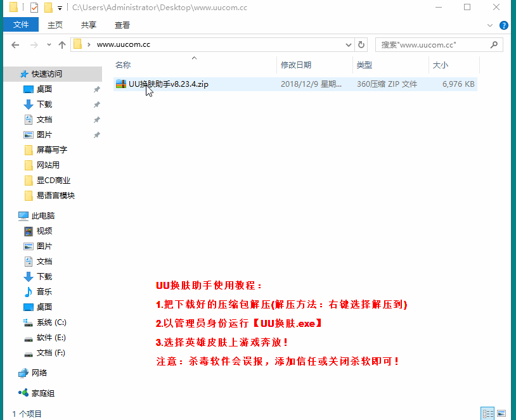This screenshot has height=420, width=516.
Task: Expand the ribbon with the chevron
Action: coord(489,25)
